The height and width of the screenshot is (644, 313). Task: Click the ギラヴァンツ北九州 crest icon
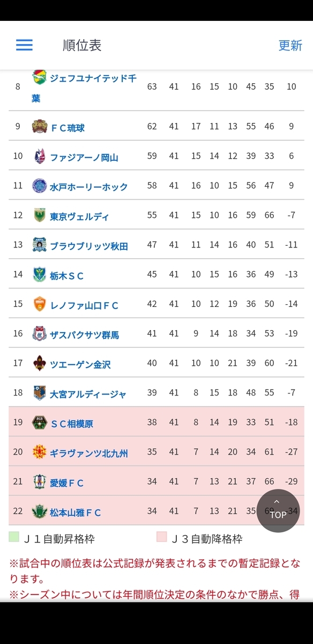[39, 452]
